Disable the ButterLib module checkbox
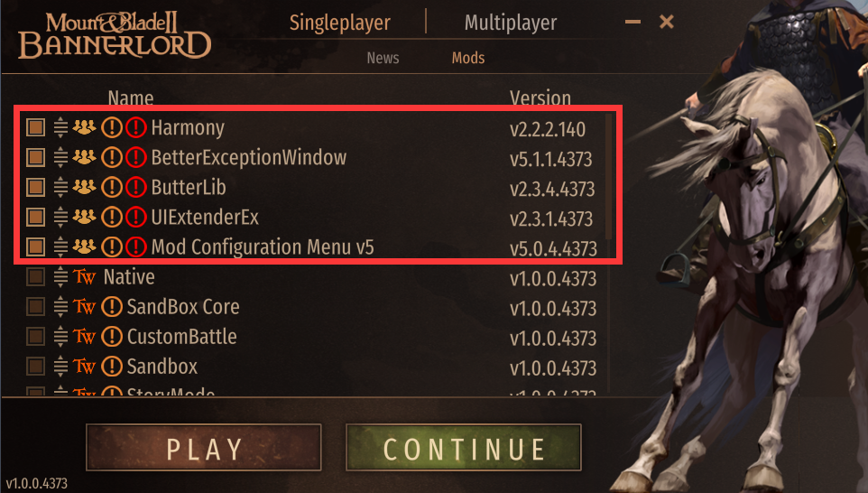This screenshot has height=493, width=868. [36, 187]
